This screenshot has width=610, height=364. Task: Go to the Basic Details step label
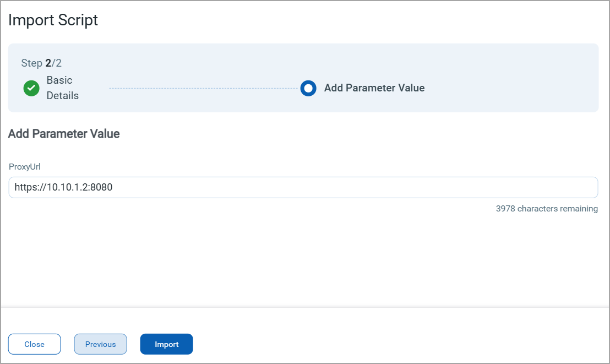(62, 88)
